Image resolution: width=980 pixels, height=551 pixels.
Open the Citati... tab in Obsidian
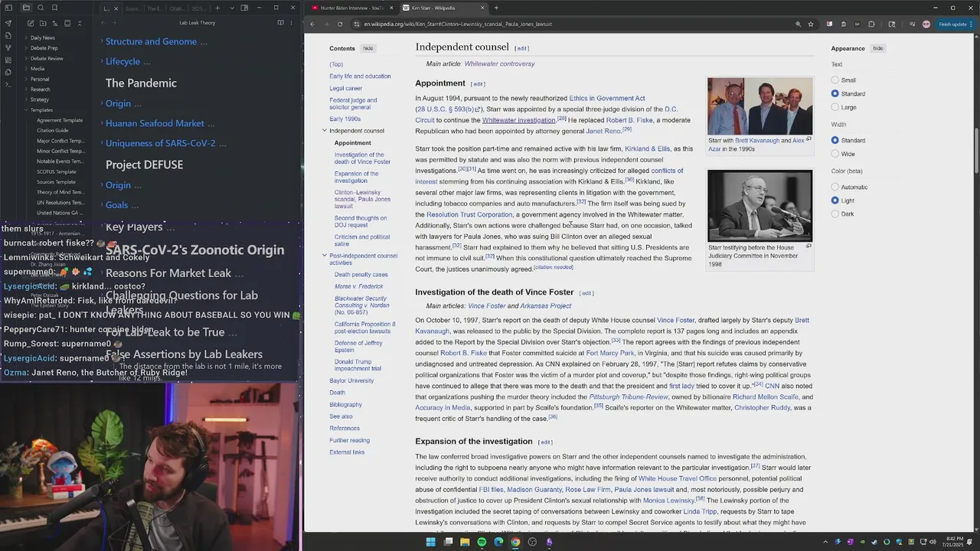click(x=177, y=8)
